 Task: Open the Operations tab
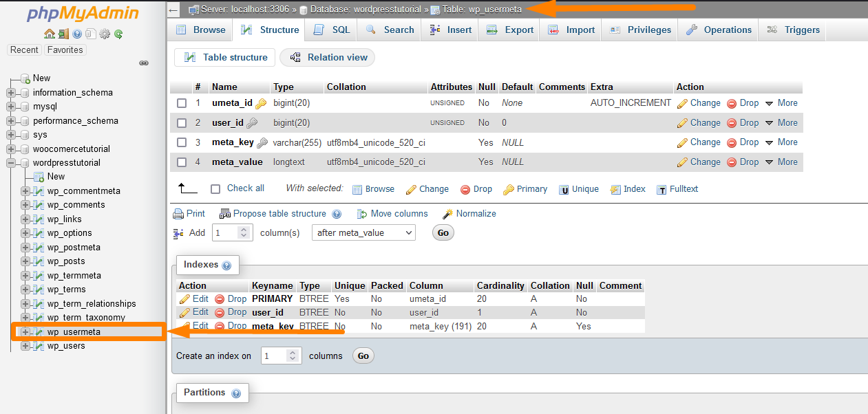(719, 30)
